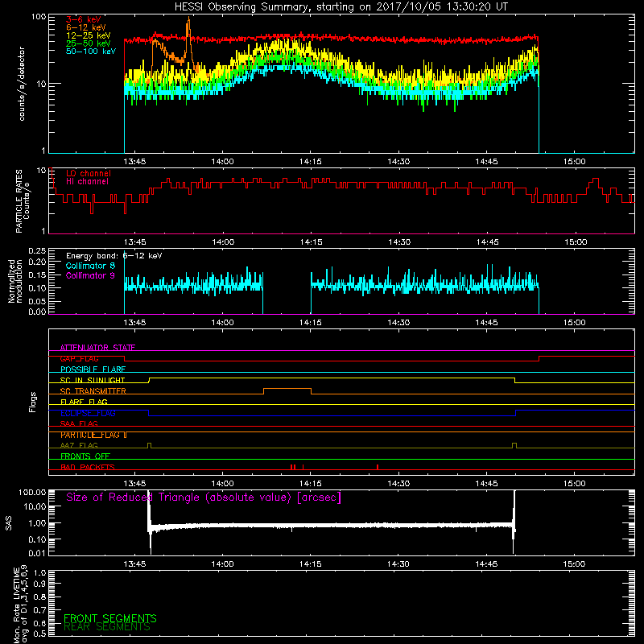Click the '0.15' tick on modulation axis
644x644 pixels.
[37, 275]
